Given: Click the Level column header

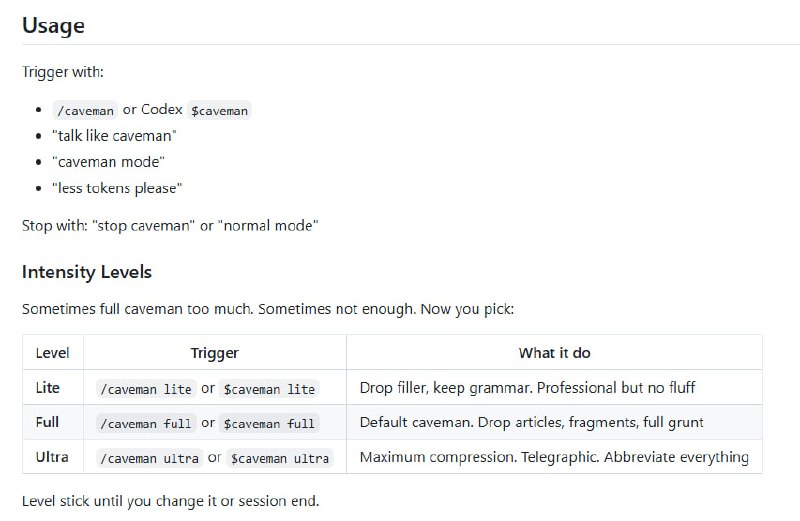Looking at the screenshot, I should [x=52, y=353].
